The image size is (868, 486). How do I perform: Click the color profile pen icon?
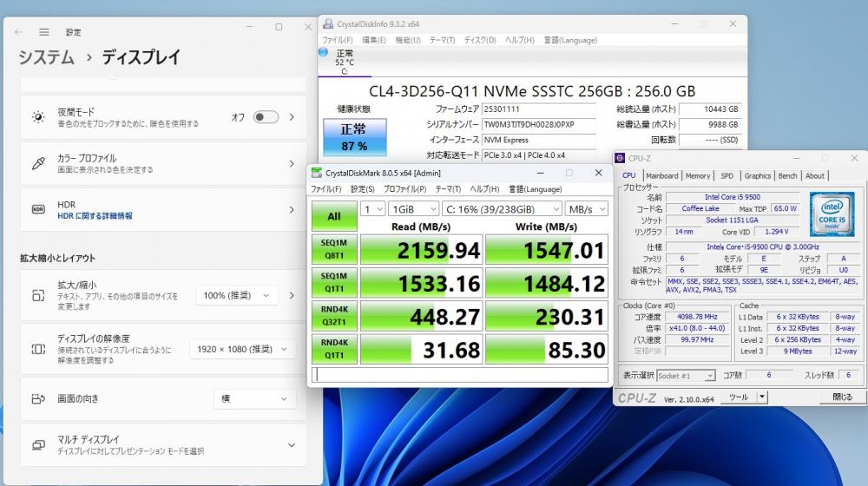[x=38, y=163]
